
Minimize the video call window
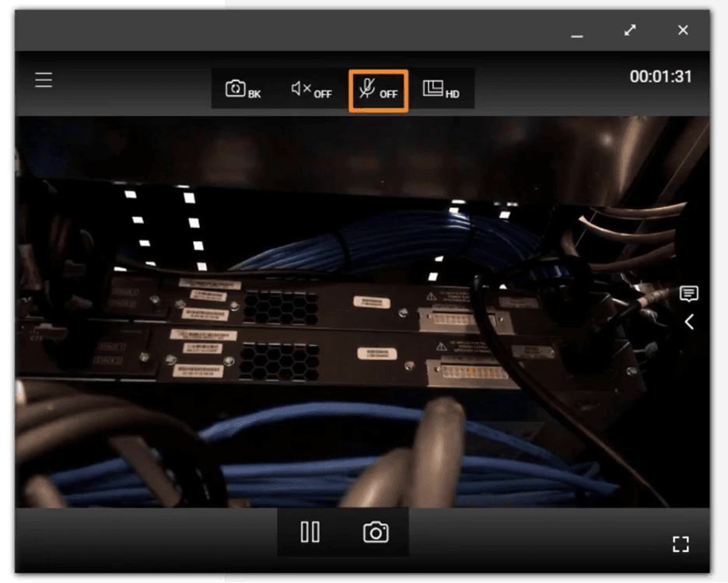coord(576,33)
